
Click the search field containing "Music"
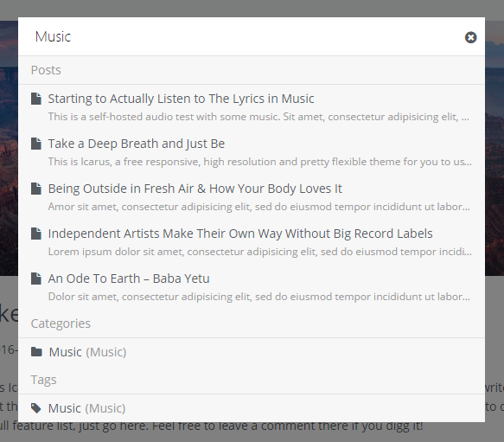(x=241, y=36)
